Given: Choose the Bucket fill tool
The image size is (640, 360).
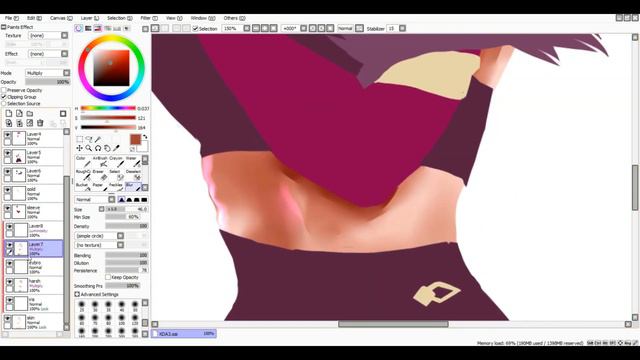Looking at the screenshot, I should (x=83, y=187).
